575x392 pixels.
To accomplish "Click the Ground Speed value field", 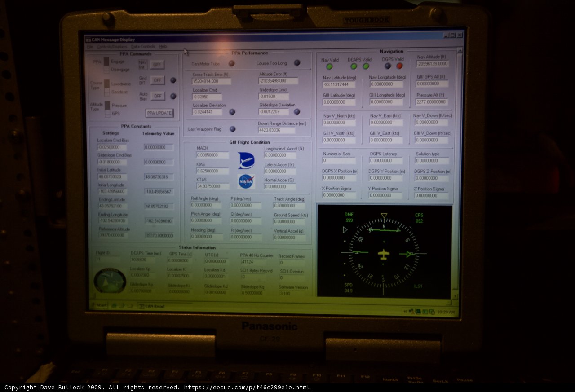I will click(290, 222).
